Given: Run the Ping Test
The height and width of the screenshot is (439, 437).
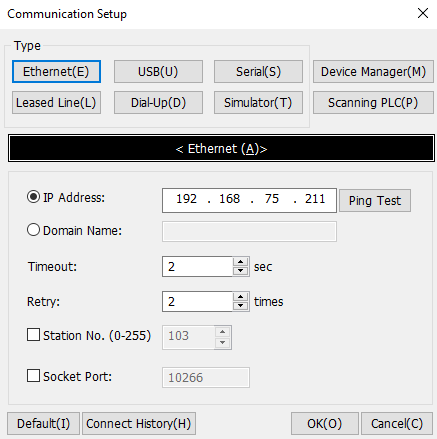Looking at the screenshot, I should pos(375,201).
